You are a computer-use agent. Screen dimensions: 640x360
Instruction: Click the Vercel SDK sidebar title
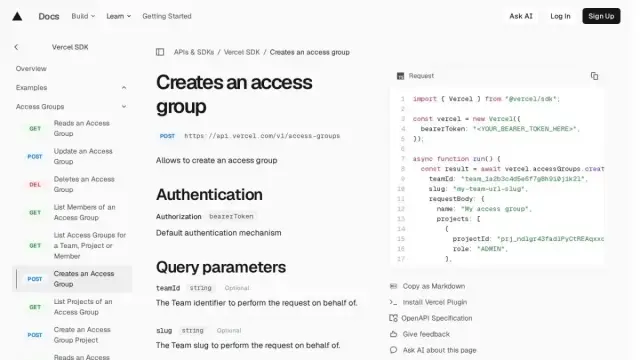[x=70, y=47]
